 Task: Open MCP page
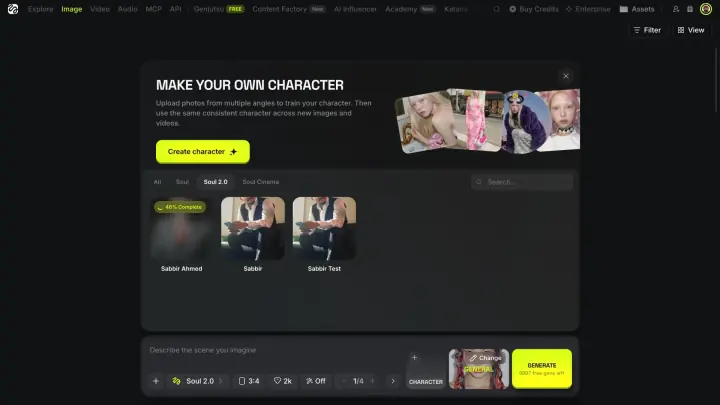153,9
